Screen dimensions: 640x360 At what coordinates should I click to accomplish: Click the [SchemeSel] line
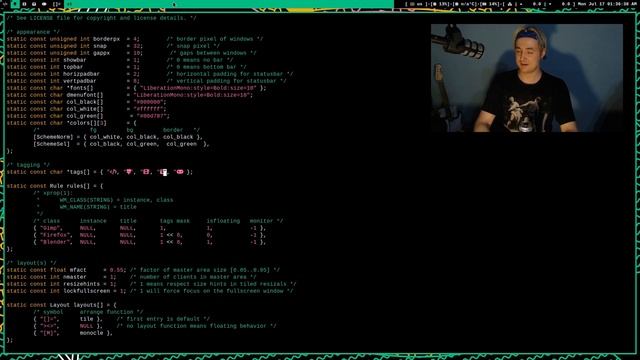(121, 144)
